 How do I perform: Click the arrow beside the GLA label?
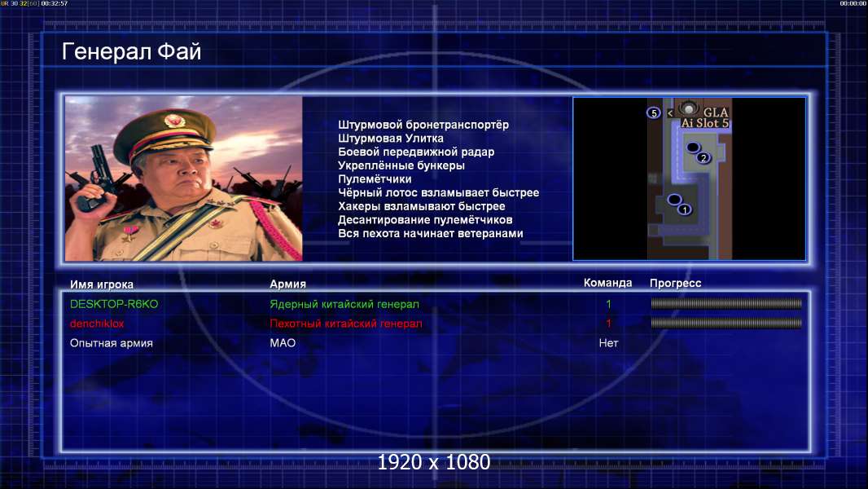(670, 113)
